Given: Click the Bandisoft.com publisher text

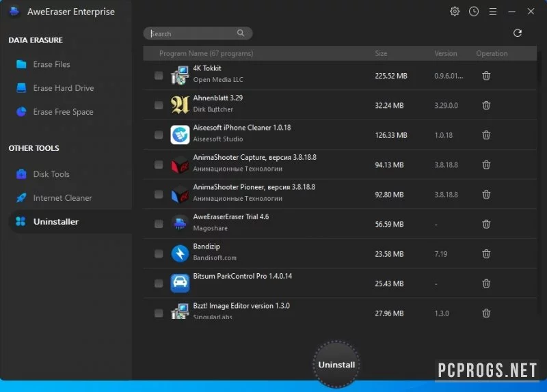Looking at the screenshot, I should point(215,258).
